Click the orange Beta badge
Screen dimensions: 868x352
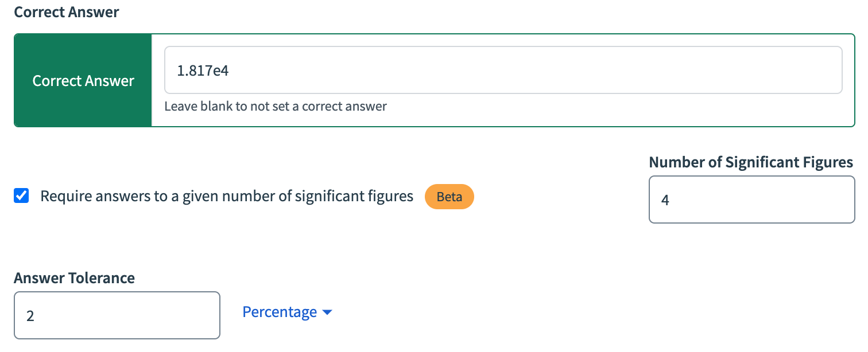pyautogui.click(x=449, y=197)
